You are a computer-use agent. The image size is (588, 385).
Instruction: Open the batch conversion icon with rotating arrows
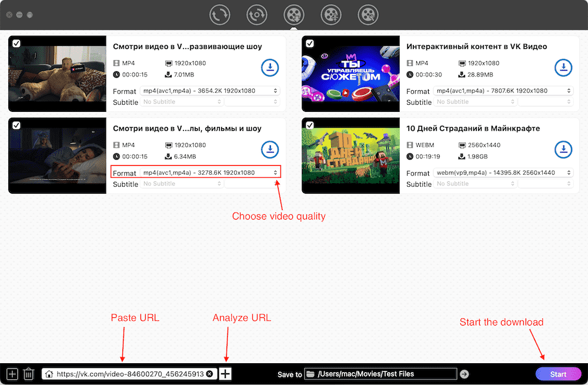tap(256, 15)
